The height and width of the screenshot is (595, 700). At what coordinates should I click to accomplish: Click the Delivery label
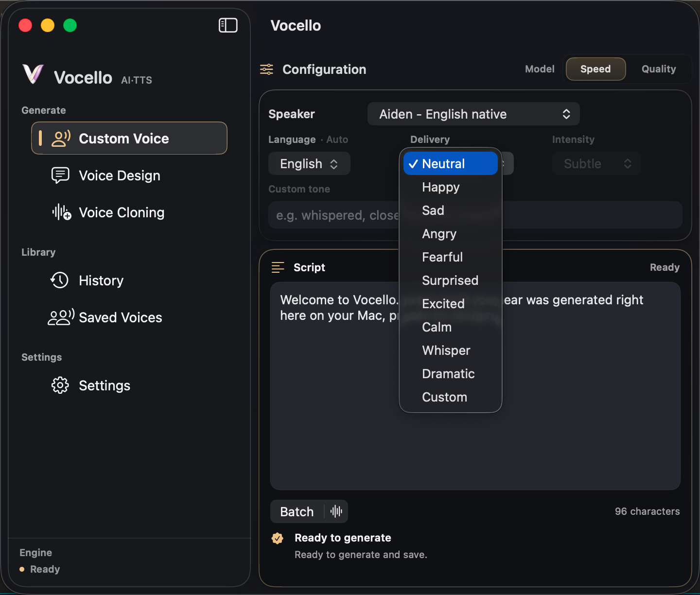point(430,140)
